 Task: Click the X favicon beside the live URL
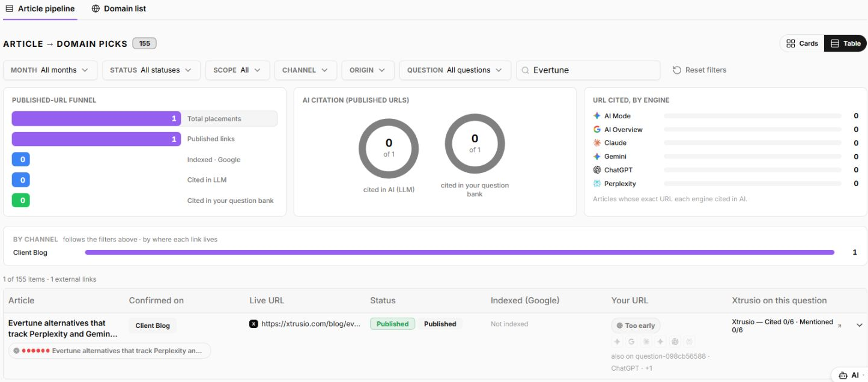[x=253, y=324]
